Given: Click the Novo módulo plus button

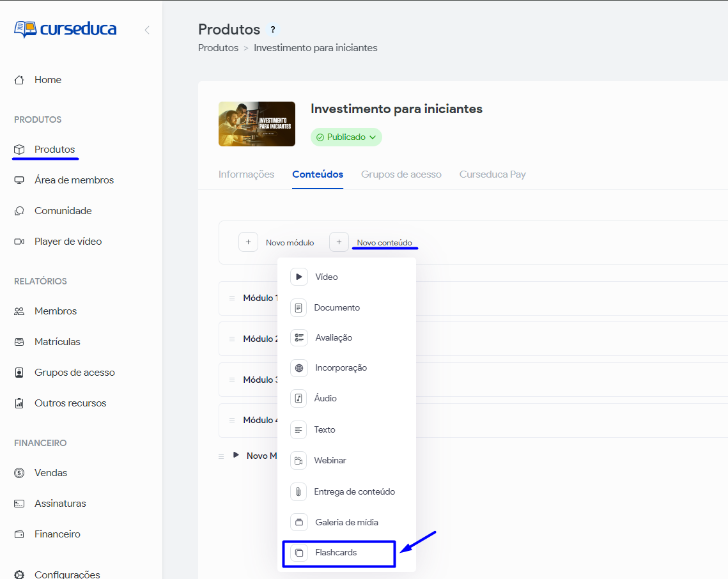Looking at the screenshot, I should click(x=248, y=242).
